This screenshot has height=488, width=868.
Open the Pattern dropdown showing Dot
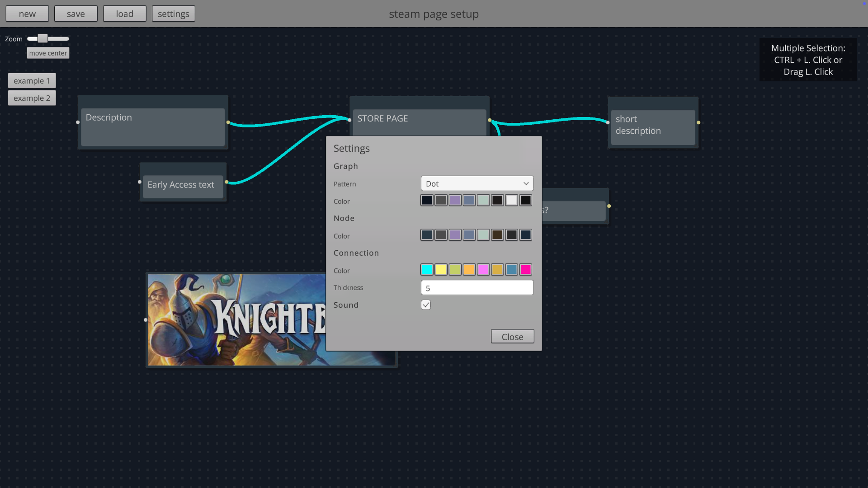[477, 183]
